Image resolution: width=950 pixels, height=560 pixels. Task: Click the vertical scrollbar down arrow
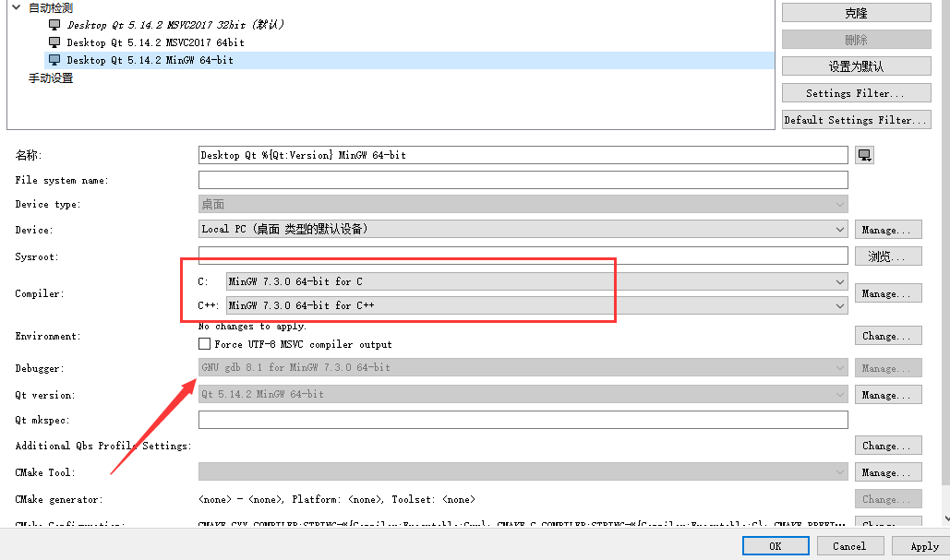tap(946, 518)
